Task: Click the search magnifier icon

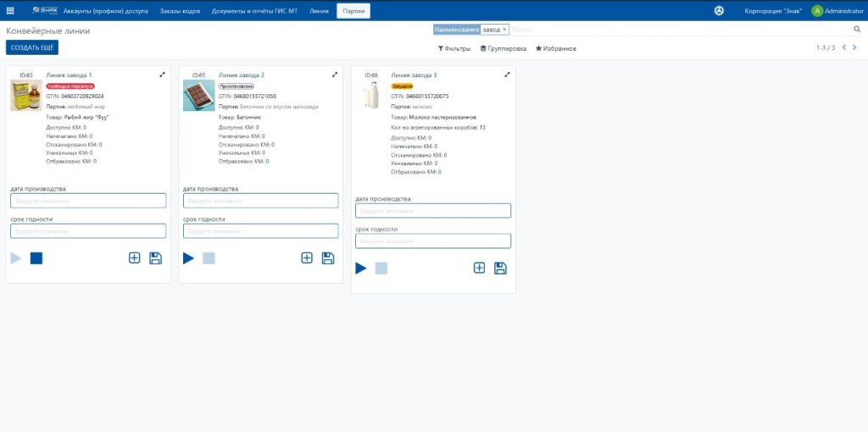Action: coord(857,29)
